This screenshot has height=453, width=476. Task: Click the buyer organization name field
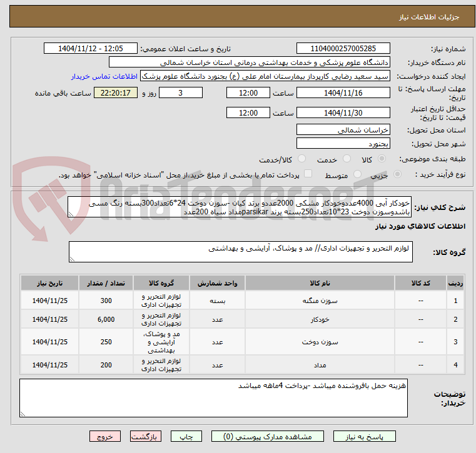(249, 62)
